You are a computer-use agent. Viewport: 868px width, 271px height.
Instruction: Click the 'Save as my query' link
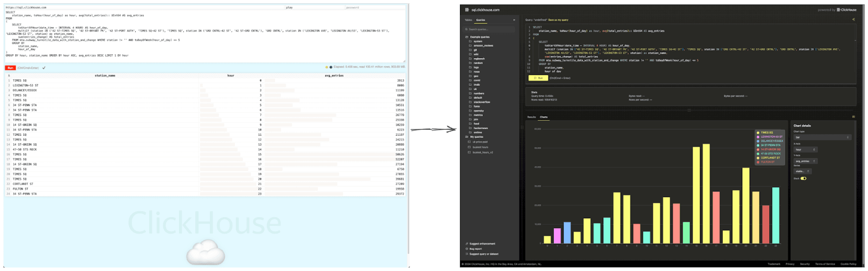[x=558, y=20]
